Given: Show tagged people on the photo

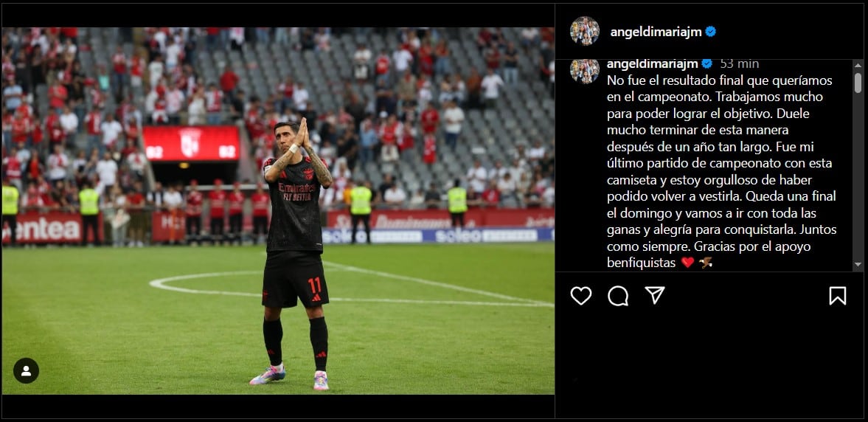Looking at the screenshot, I should tap(26, 370).
